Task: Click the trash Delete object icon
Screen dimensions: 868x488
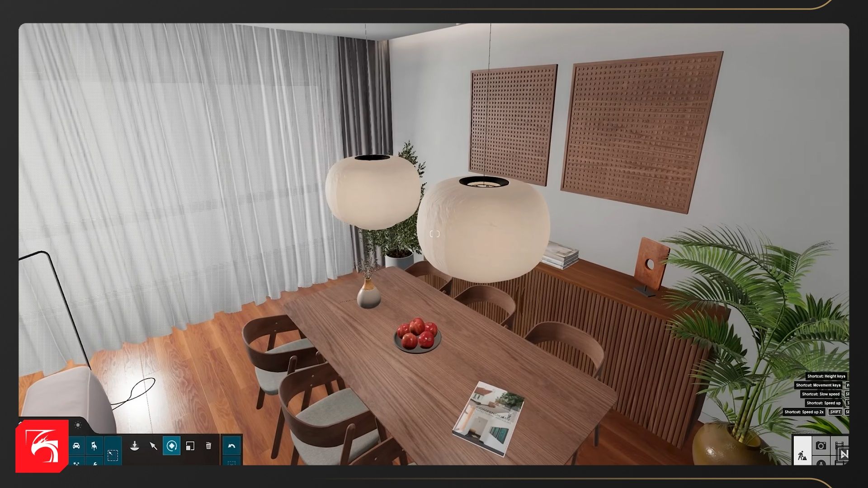Action: (208, 446)
